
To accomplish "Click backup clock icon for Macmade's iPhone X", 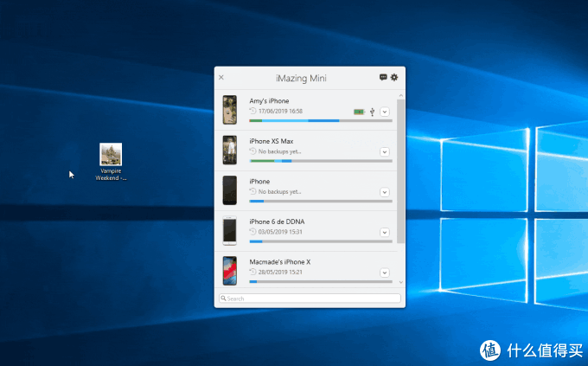I will pyautogui.click(x=252, y=273).
